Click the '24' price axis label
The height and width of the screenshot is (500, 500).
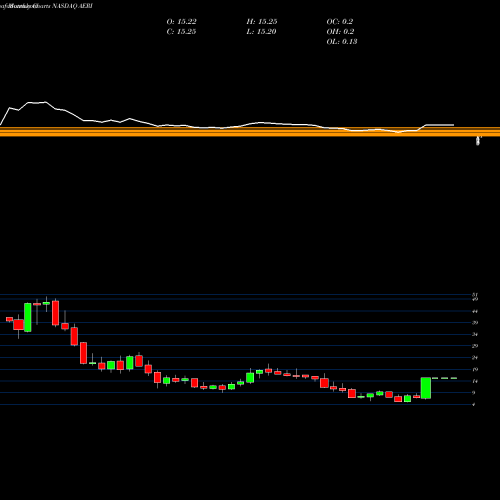475,358
